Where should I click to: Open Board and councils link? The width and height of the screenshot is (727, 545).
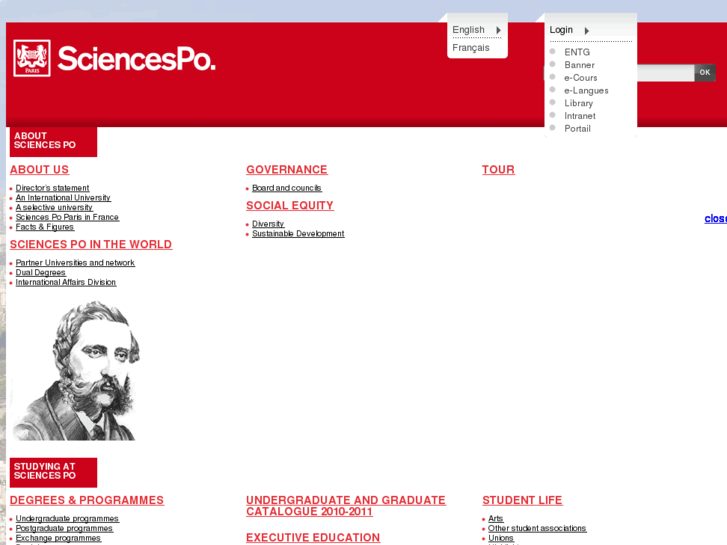287,188
